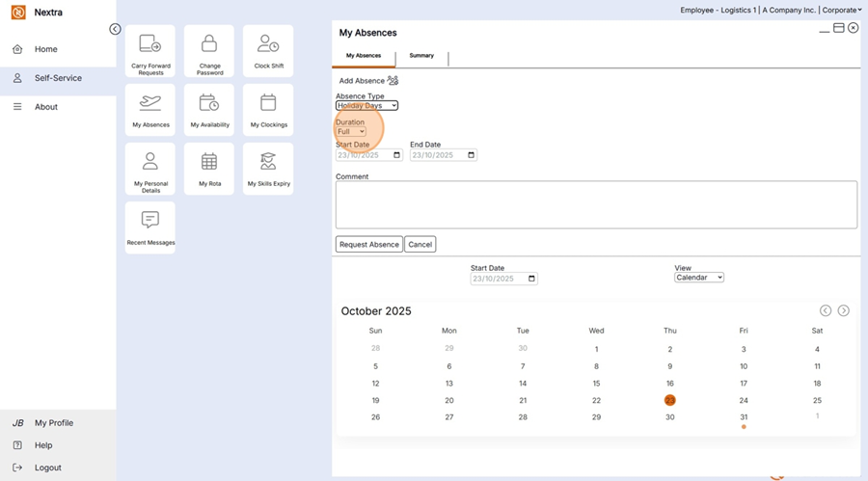The height and width of the screenshot is (481, 868).
Task: Collapse the sidebar with the arrow button
Action: tap(115, 29)
